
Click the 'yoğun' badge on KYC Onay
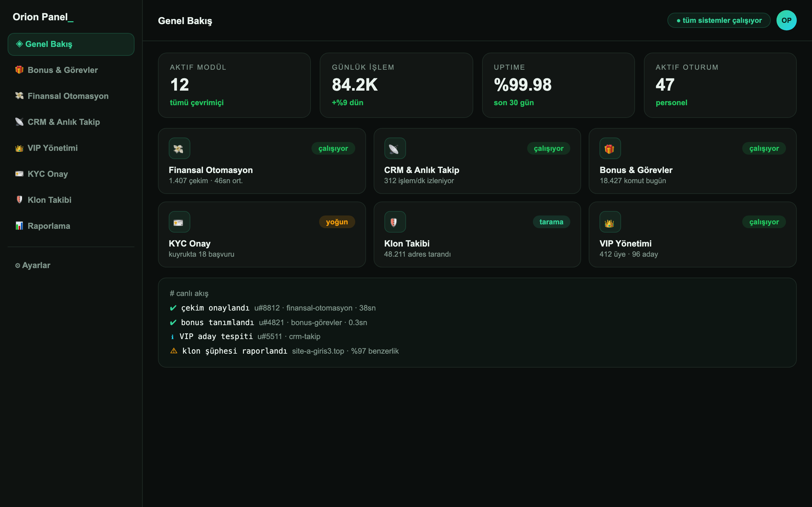[337, 221]
